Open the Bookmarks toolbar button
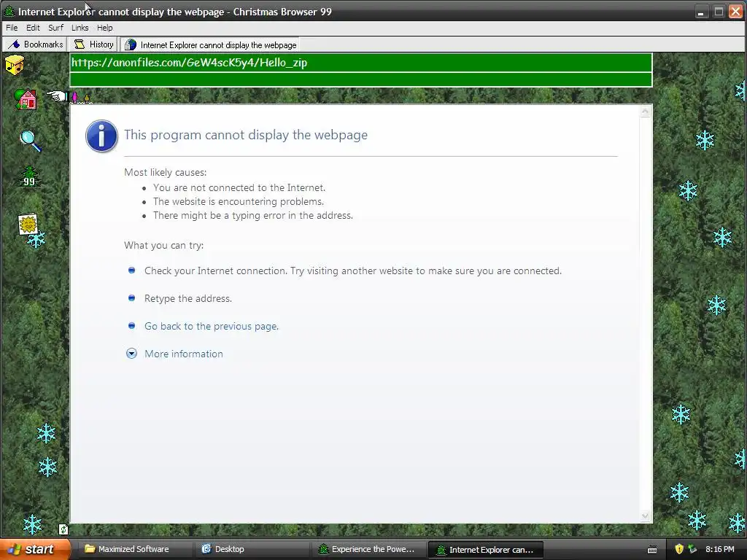The image size is (747, 560). pos(35,44)
